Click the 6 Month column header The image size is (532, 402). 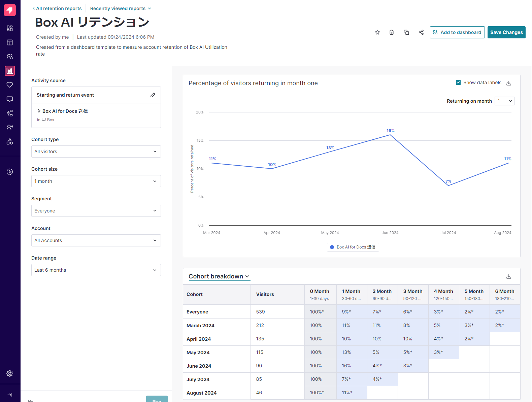click(505, 294)
